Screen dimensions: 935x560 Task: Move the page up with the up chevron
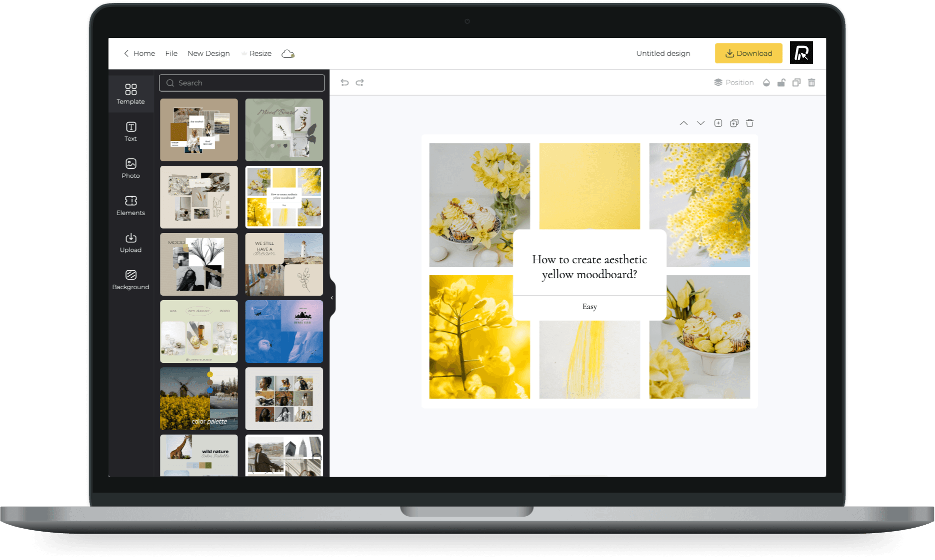pos(683,123)
